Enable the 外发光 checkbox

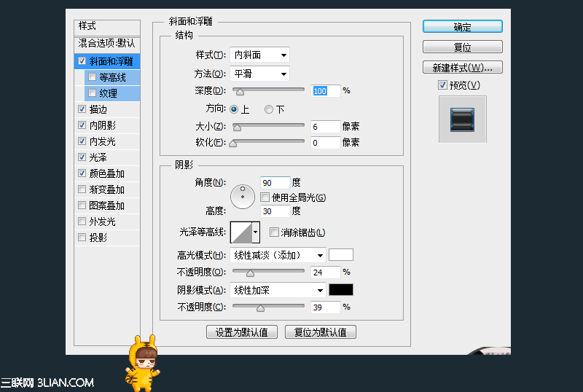coord(82,221)
